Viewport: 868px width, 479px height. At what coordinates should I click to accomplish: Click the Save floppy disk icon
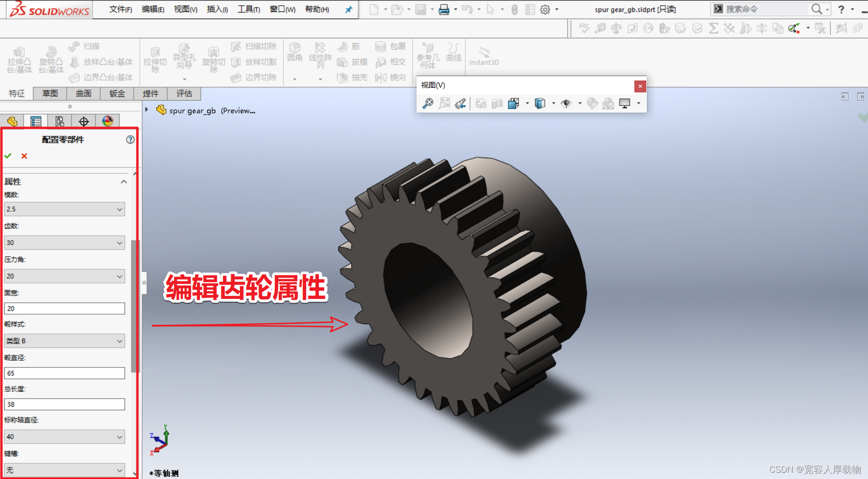pos(421,10)
